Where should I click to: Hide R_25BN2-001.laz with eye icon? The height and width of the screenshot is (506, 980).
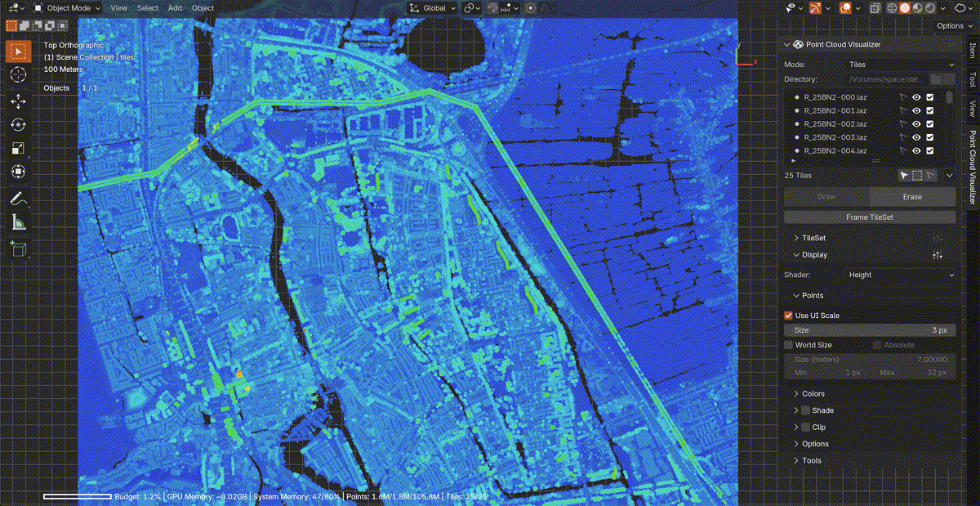click(x=916, y=110)
